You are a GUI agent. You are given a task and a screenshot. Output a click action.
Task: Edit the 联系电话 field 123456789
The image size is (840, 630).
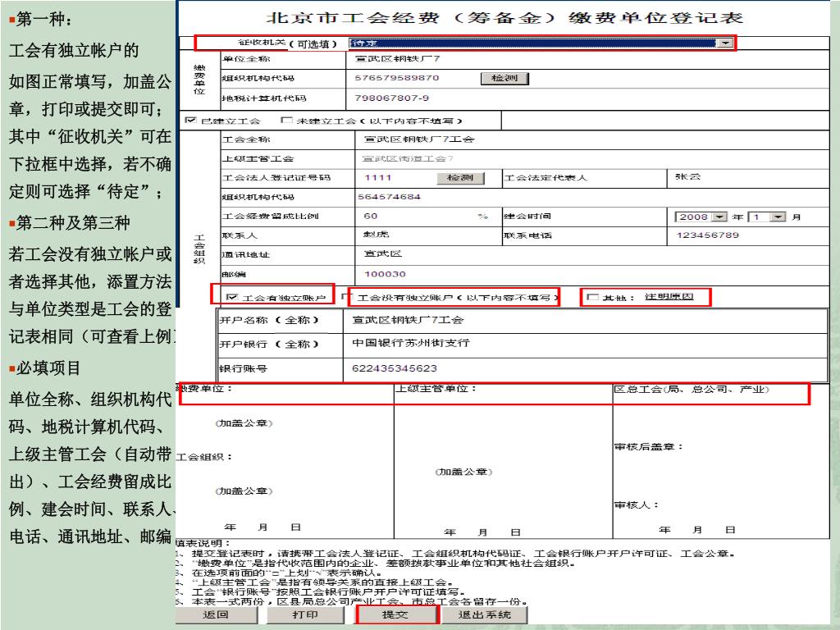click(x=748, y=235)
